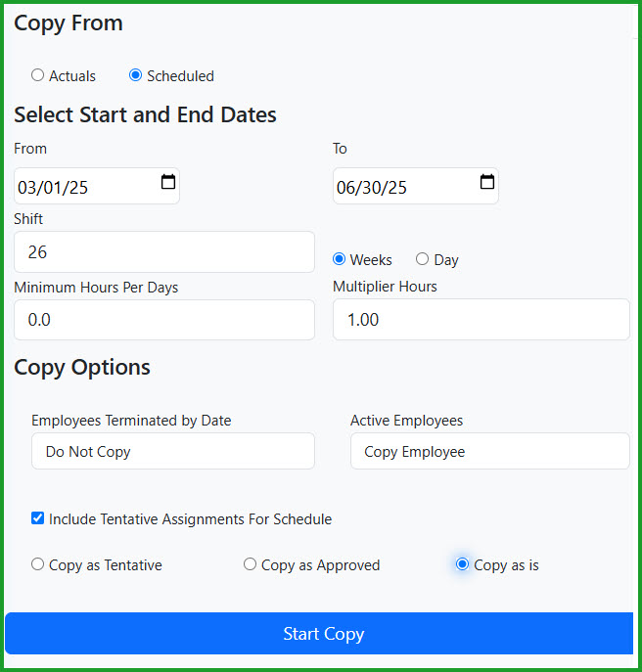Focus the Multiplier Hours field
This screenshot has width=642, height=672.
481,320
